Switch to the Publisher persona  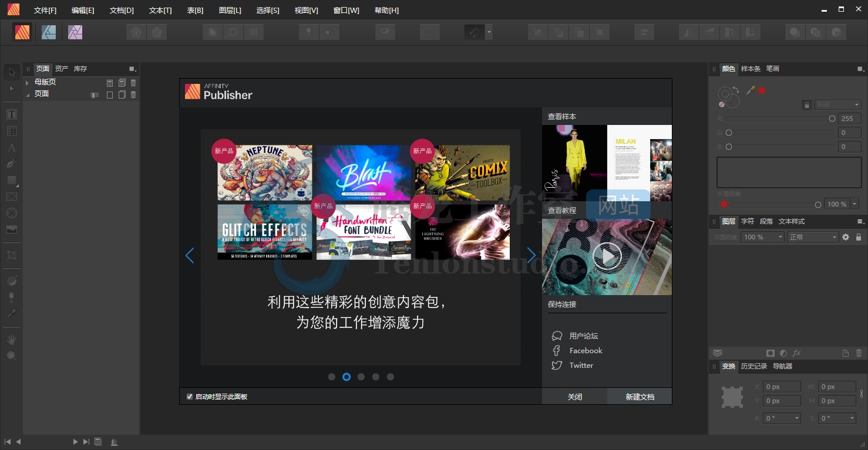22,32
